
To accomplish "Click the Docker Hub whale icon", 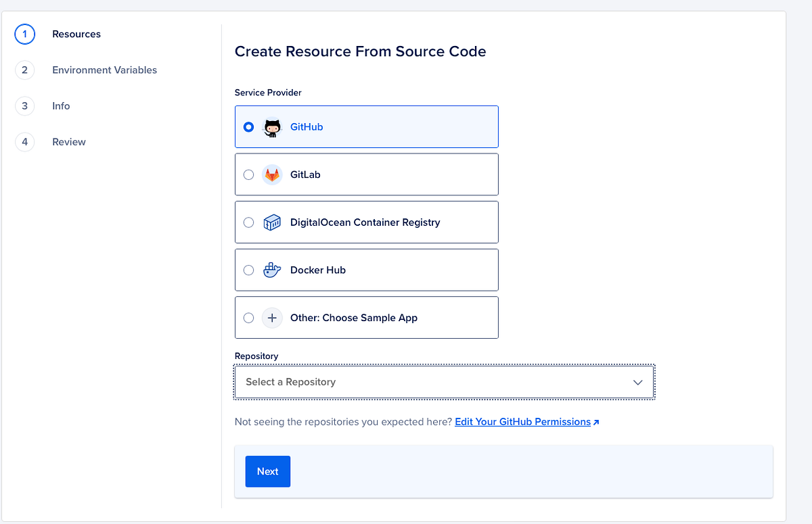I will click(x=271, y=269).
